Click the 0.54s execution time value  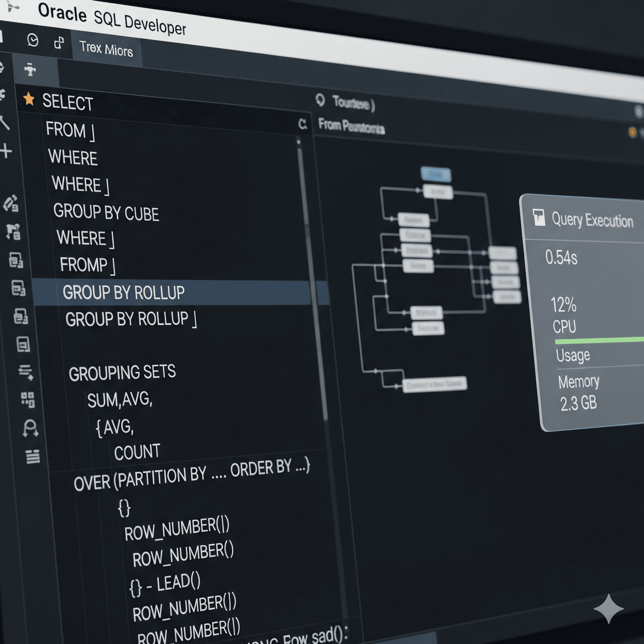tap(561, 258)
